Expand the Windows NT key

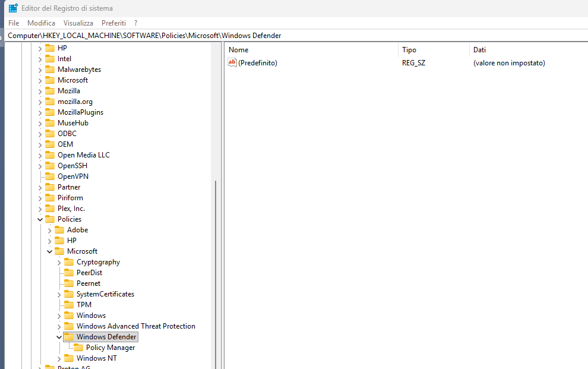click(59, 358)
